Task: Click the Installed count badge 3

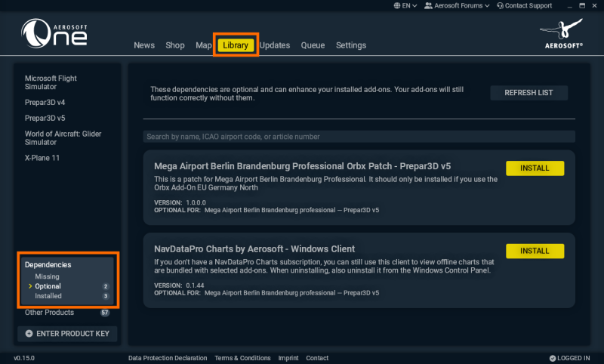Action: tap(106, 296)
